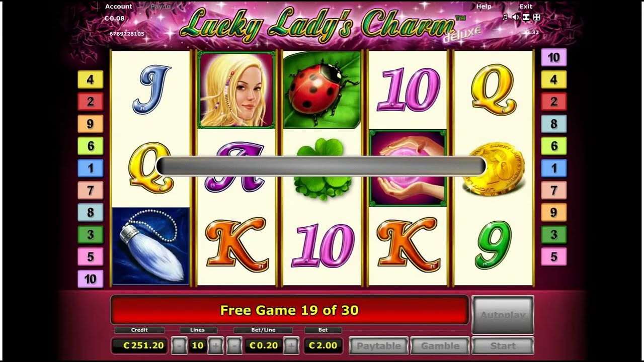Enable Autoplay with the grey button

coord(503,315)
